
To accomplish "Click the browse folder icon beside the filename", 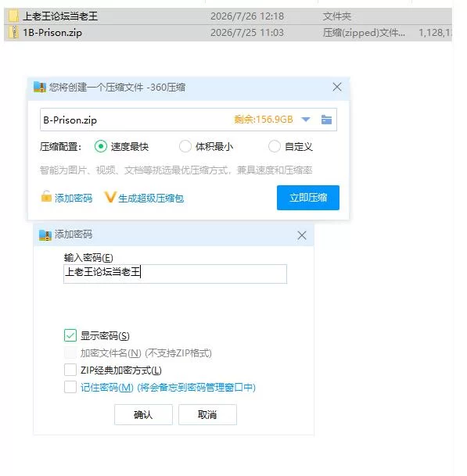I will 327,120.
